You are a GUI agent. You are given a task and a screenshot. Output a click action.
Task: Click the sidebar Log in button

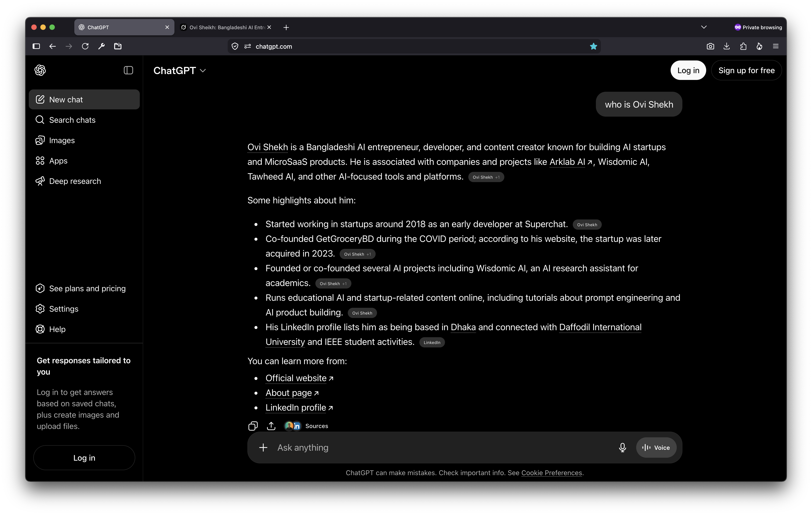pos(84,458)
